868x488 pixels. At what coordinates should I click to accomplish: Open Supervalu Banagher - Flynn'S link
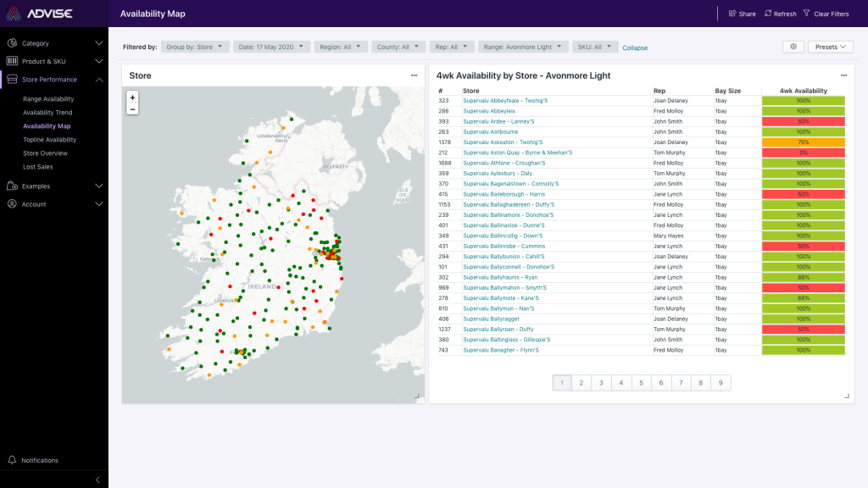(500, 350)
